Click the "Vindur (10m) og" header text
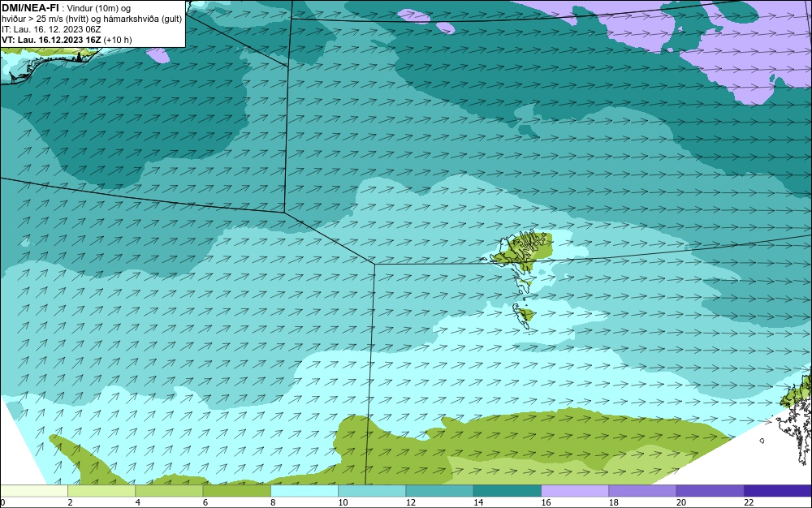Screen dimensions: 812x508 (99, 8)
